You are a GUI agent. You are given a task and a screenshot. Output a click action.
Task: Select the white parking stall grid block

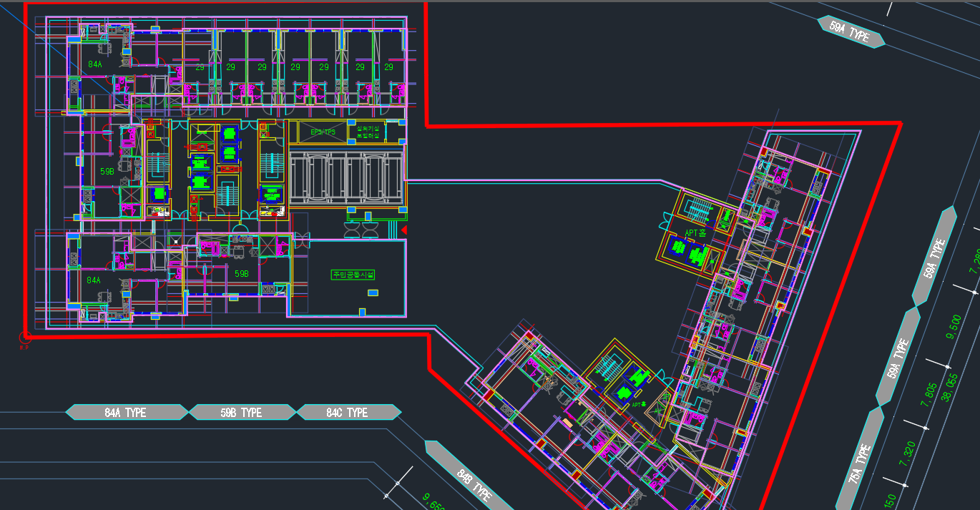(x=346, y=175)
